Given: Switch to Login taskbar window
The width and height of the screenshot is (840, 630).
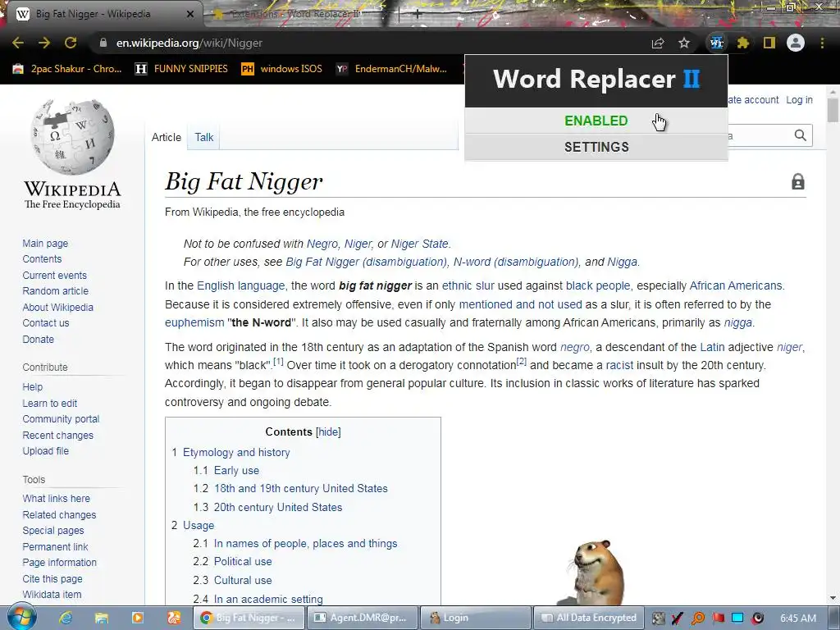Looking at the screenshot, I should pos(476,618).
